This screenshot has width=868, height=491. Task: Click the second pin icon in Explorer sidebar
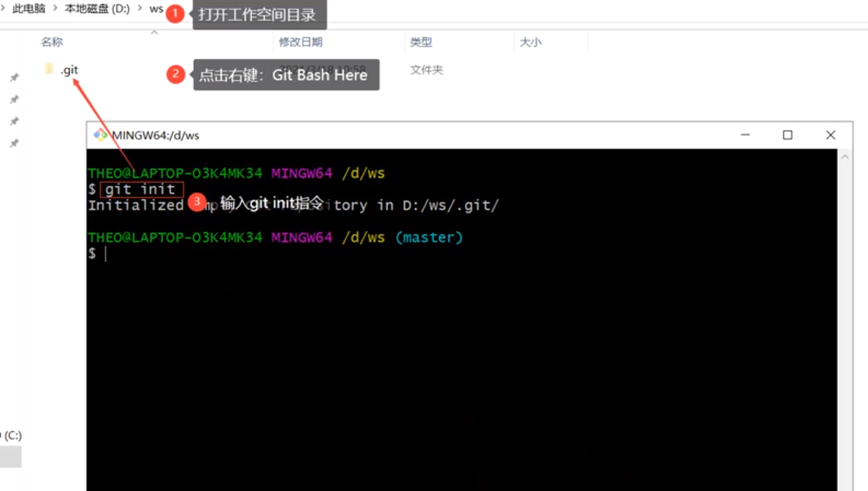tap(15, 99)
